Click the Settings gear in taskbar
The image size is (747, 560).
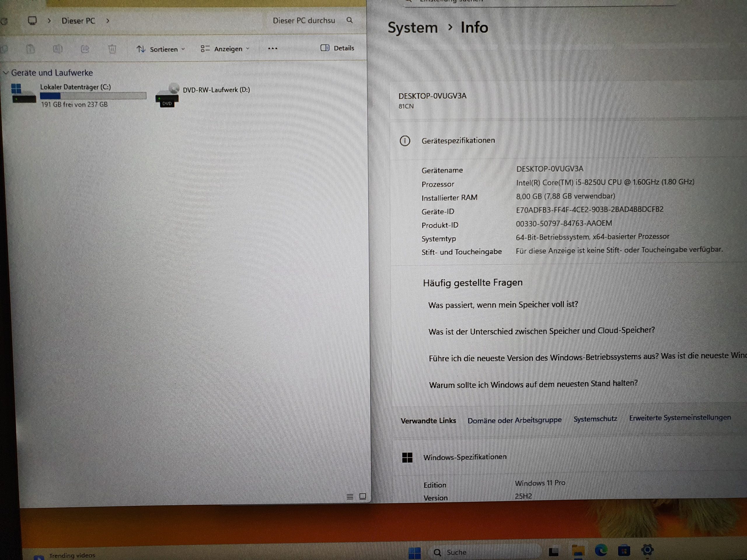(x=647, y=550)
